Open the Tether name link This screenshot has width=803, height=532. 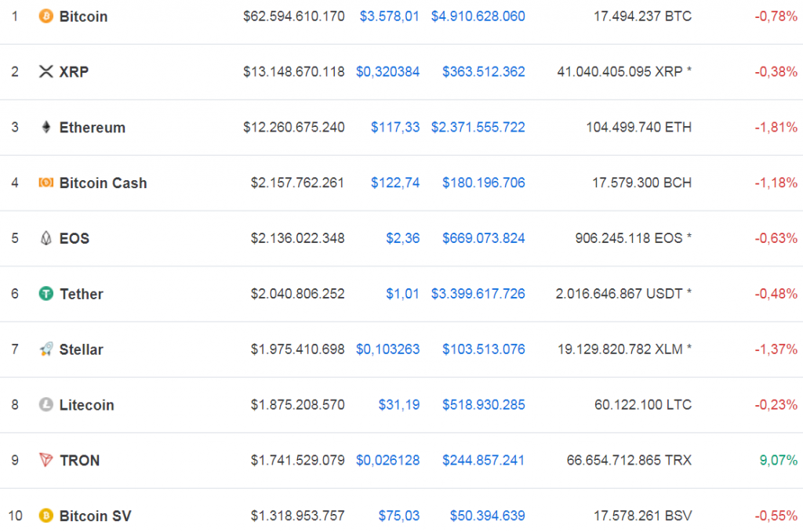click(82, 294)
